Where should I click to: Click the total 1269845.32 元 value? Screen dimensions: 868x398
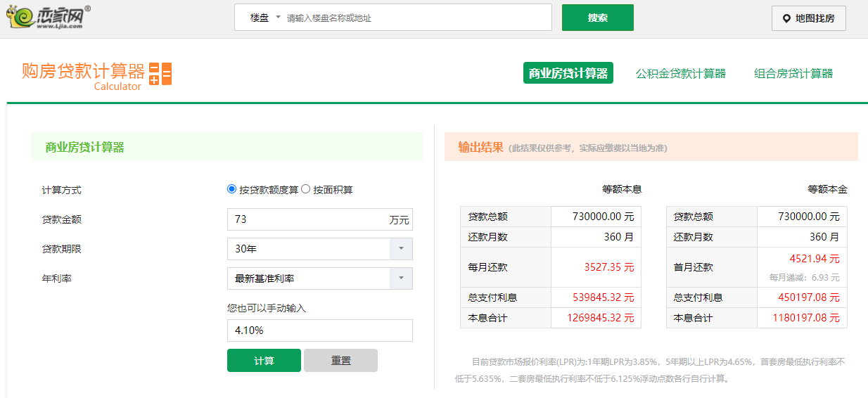(x=601, y=318)
